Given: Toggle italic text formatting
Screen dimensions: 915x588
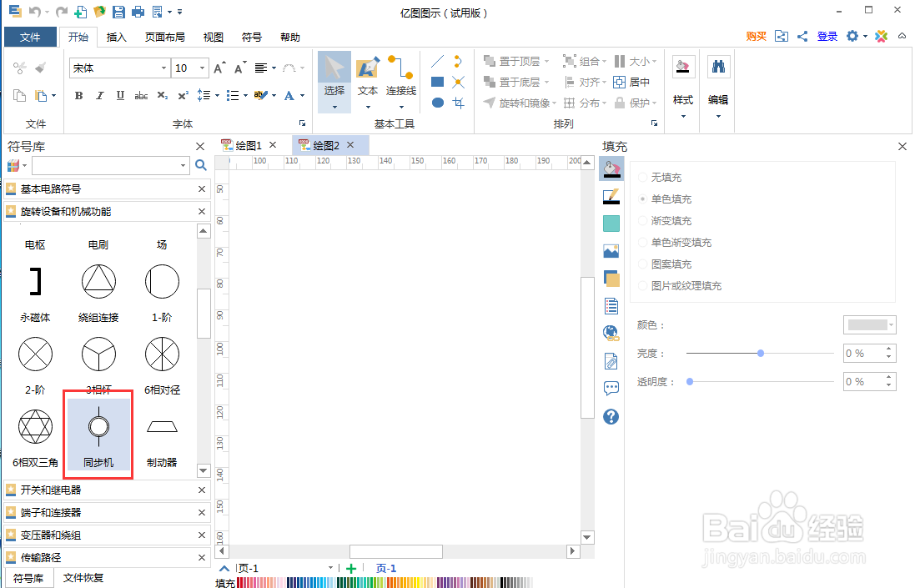Looking at the screenshot, I should click(100, 96).
